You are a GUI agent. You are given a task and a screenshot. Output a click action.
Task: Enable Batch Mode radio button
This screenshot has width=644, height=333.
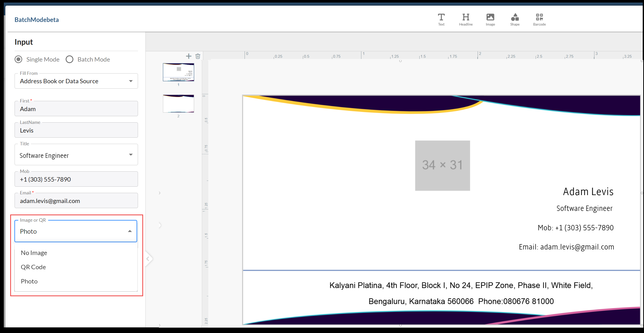pos(70,60)
